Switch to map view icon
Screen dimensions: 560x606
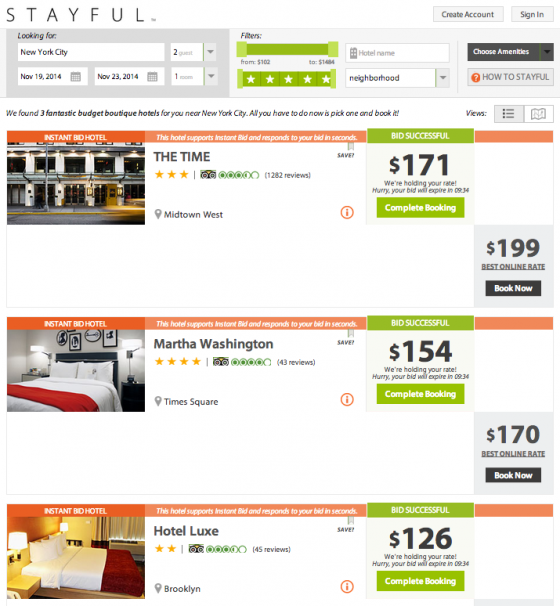click(x=538, y=114)
